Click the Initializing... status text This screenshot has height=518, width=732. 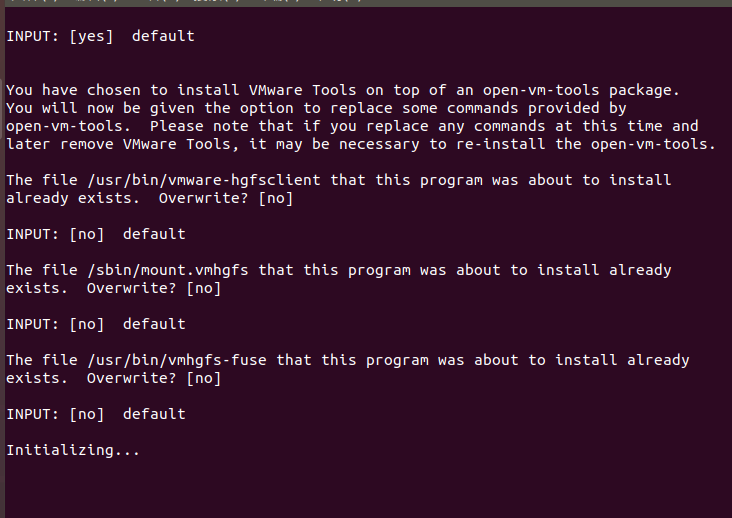point(73,450)
